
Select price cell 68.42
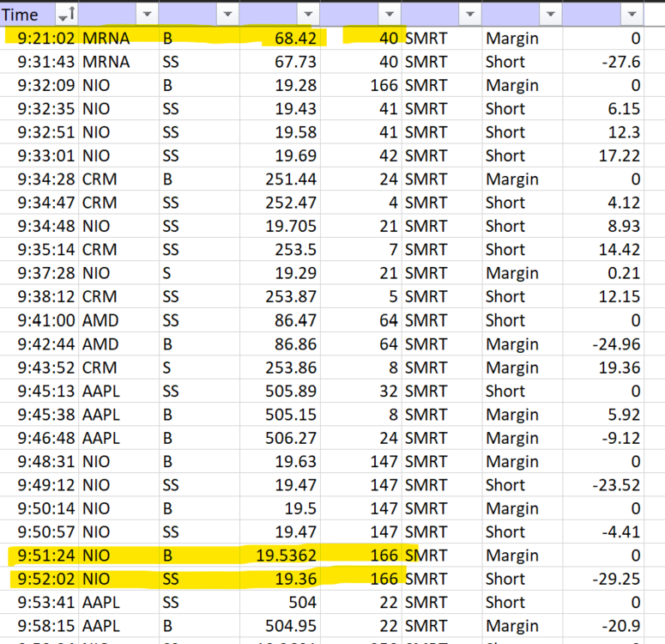(280, 38)
